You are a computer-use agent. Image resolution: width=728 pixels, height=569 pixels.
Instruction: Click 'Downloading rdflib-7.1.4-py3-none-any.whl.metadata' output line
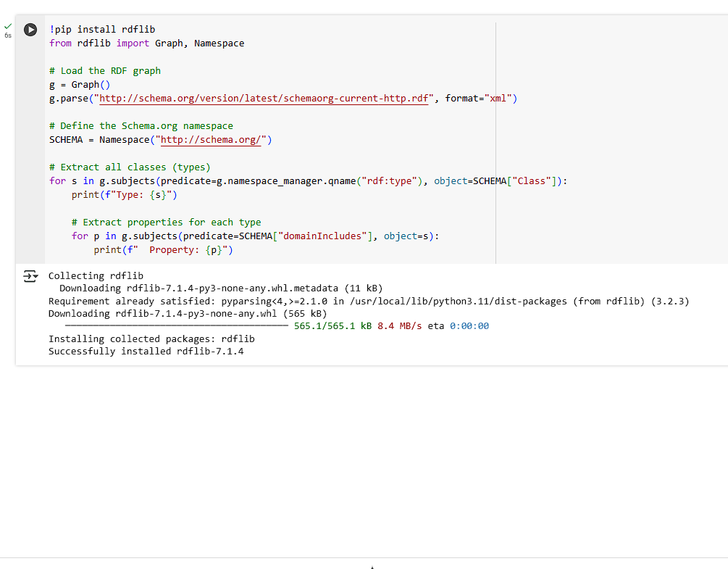tap(221, 288)
